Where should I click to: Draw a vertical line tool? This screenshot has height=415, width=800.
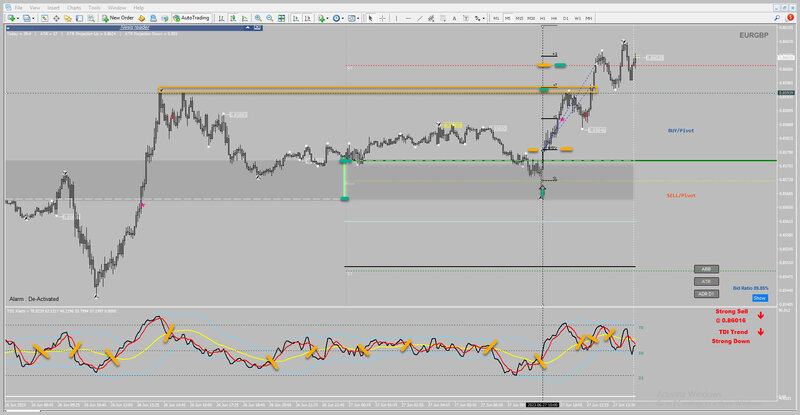click(396, 18)
